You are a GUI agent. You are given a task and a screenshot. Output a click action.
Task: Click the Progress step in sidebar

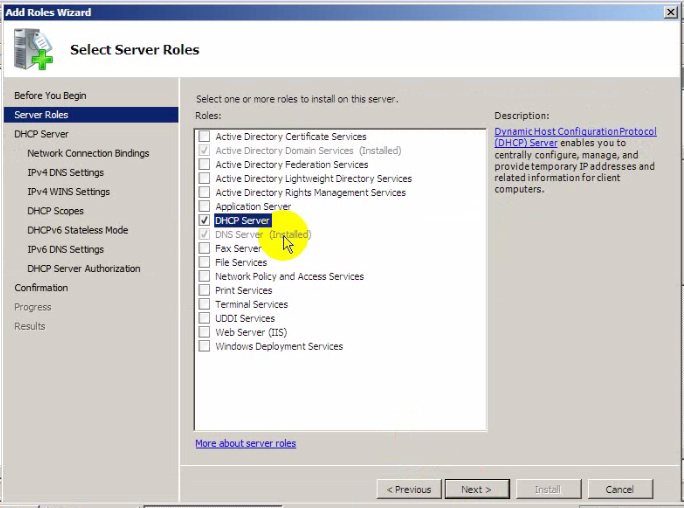coord(33,307)
